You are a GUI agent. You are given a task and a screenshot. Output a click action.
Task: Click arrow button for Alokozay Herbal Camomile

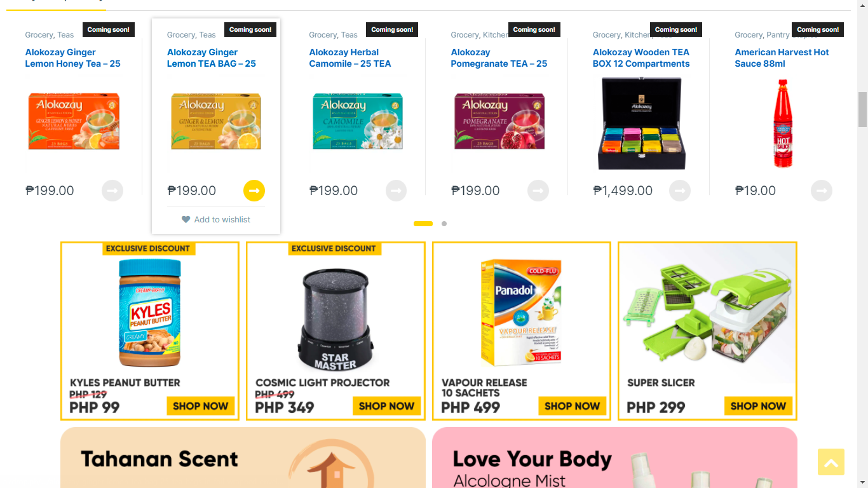pyautogui.click(x=396, y=191)
